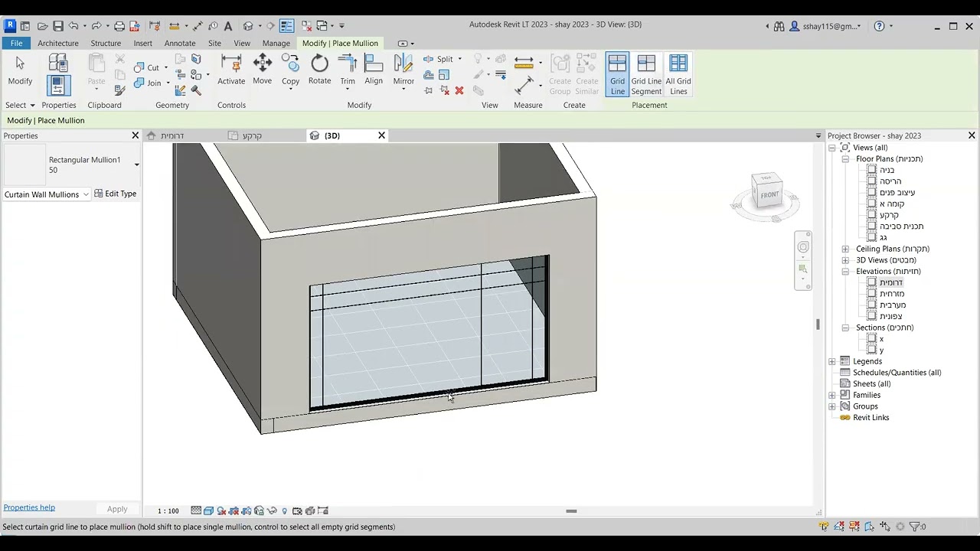Click Print in the quick access toolbar
This screenshot has width=980, height=551.
click(x=119, y=26)
